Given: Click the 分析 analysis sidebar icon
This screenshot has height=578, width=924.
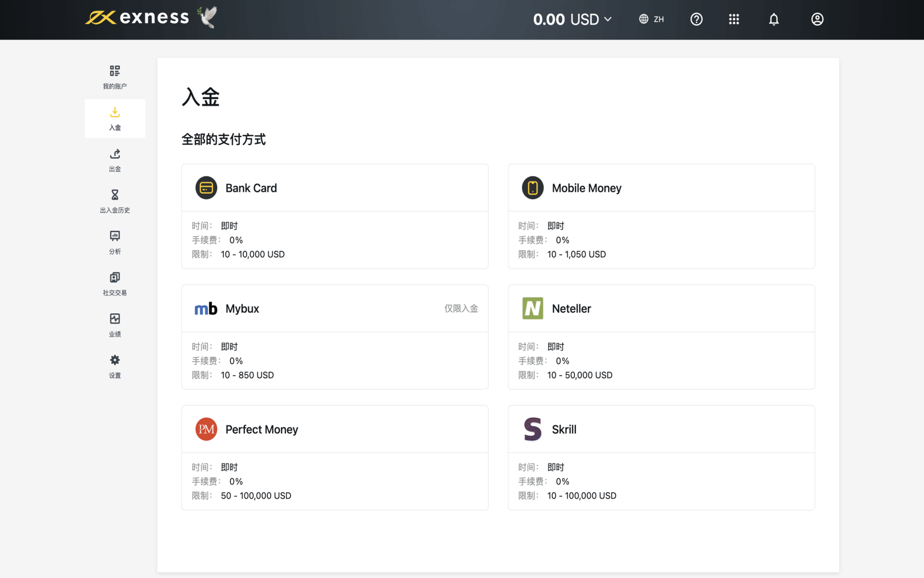Looking at the screenshot, I should pos(115,236).
